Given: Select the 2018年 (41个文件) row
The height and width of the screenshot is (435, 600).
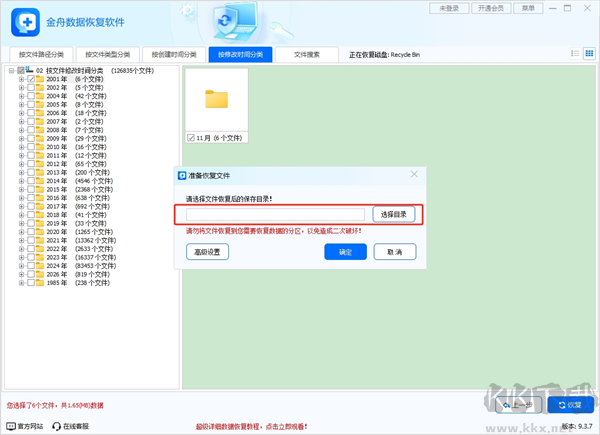Looking at the screenshot, I should pos(76,215).
